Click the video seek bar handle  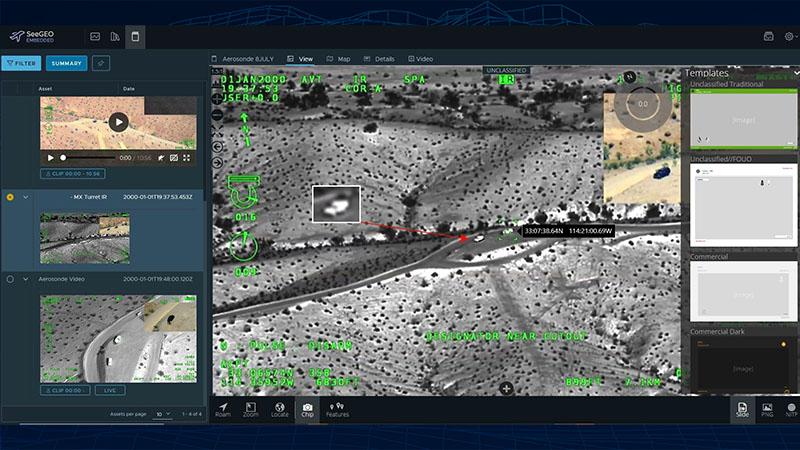point(63,158)
